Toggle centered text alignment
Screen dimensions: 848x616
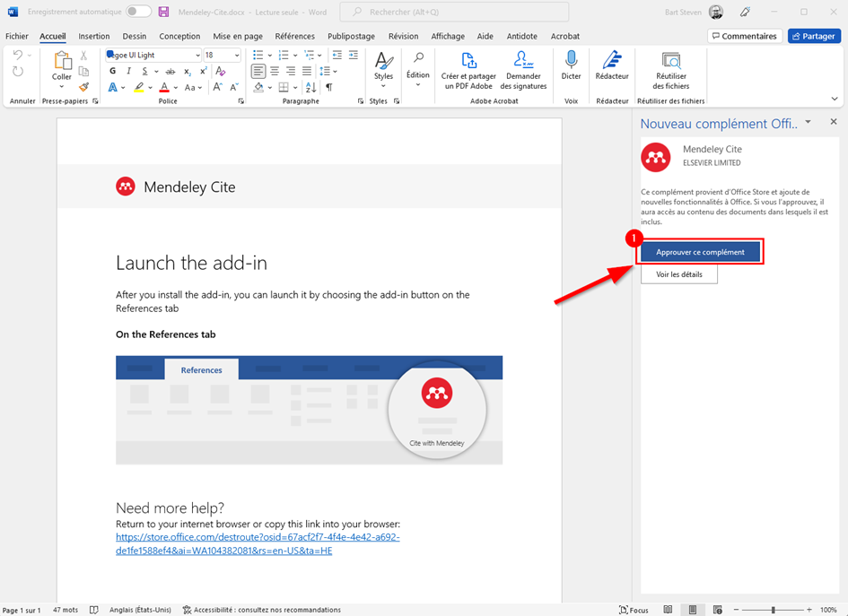[275, 72]
